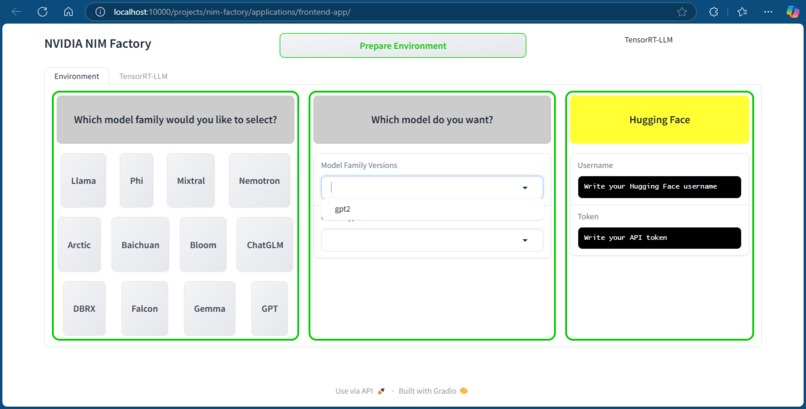View site information icon in address bar
806x409 pixels.
(x=100, y=12)
